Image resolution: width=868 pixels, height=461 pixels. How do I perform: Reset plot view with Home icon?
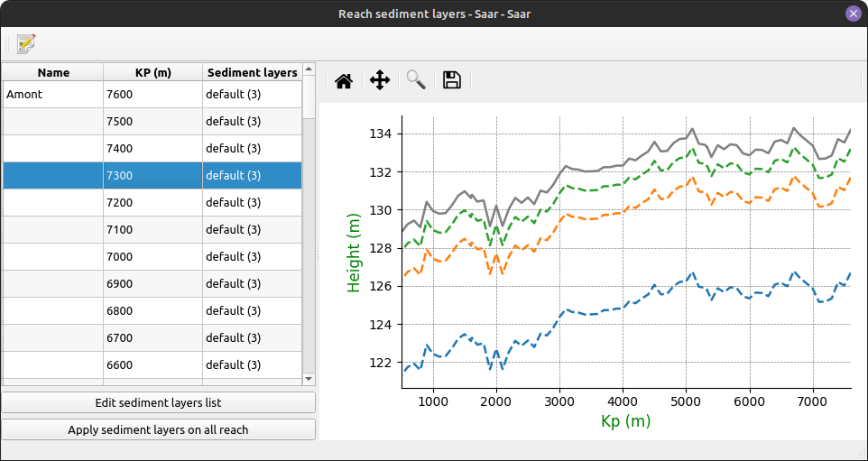pos(344,81)
